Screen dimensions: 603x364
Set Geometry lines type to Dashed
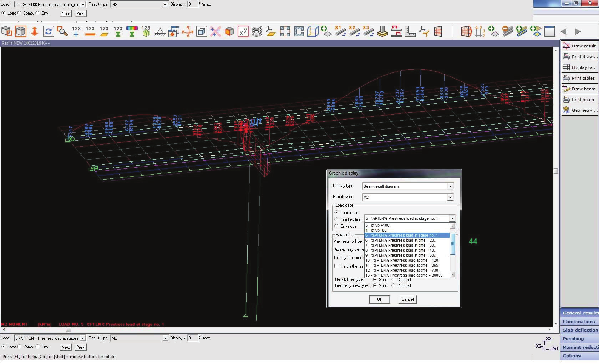click(x=394, y=285)
